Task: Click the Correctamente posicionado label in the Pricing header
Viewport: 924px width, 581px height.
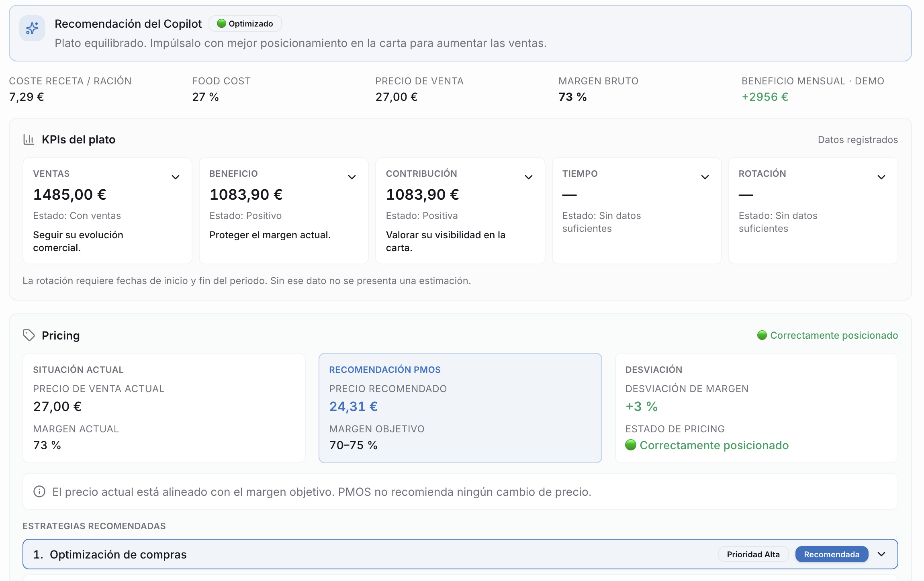Action: [834, 335]
